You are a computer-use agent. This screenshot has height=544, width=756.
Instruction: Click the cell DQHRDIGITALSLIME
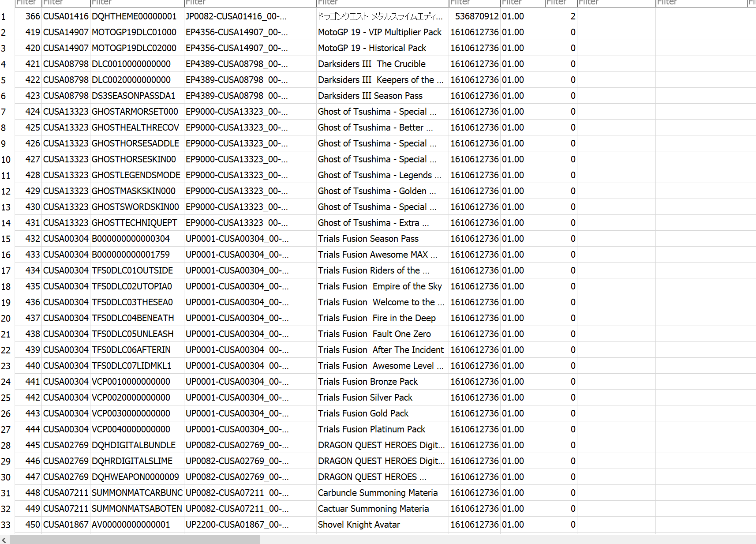pyautogui.click(x=137, y=461)
